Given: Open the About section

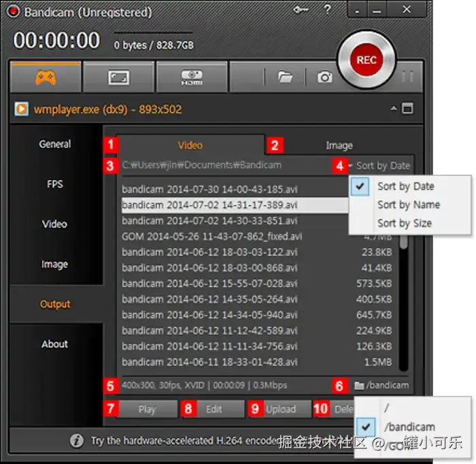Looking at the screenshot, I should click(54, 344).
